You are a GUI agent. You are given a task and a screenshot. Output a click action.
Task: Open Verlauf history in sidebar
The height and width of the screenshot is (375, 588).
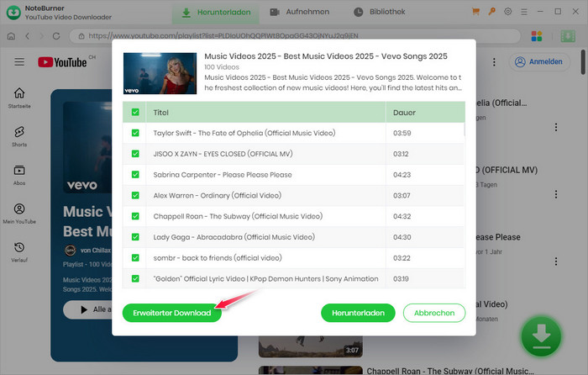19,251
